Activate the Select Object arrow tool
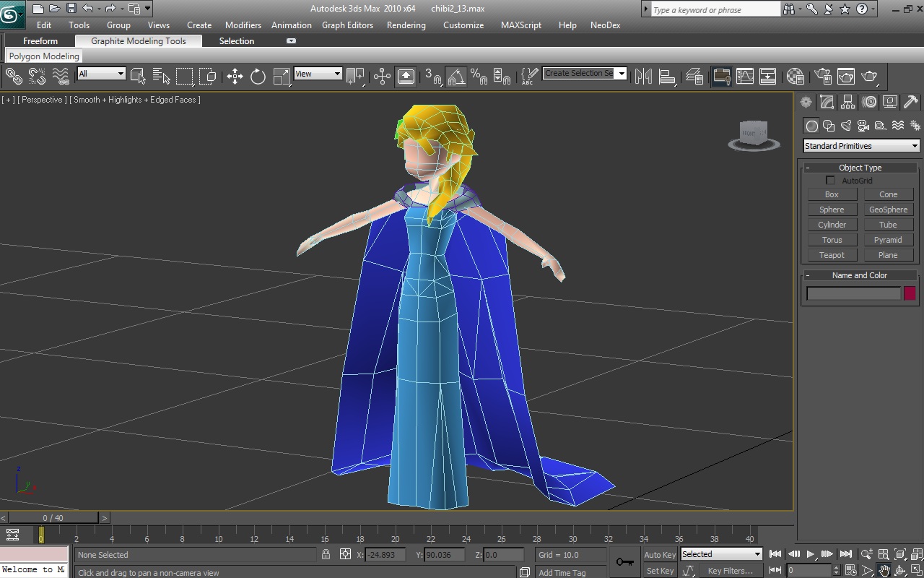Viewport: 924px width, 578px height. coord(138,76)
